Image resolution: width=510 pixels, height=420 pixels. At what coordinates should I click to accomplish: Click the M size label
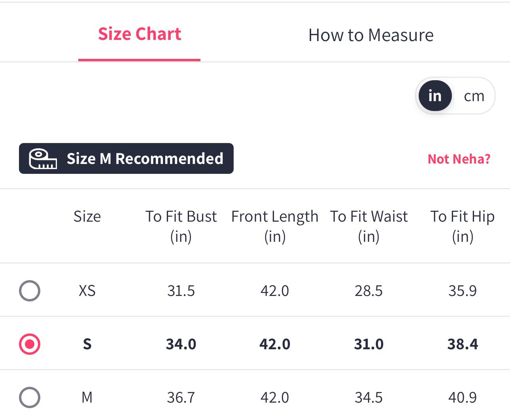click(x=87, y=397)
